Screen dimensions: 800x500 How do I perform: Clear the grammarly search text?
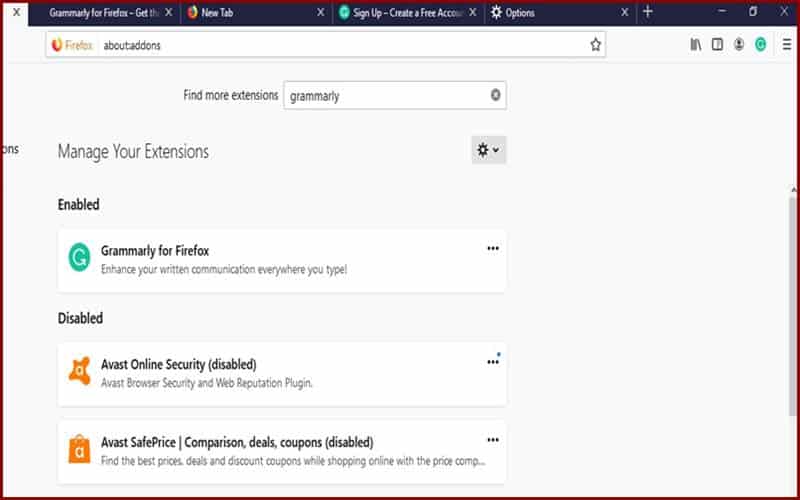tap(495, 95)
